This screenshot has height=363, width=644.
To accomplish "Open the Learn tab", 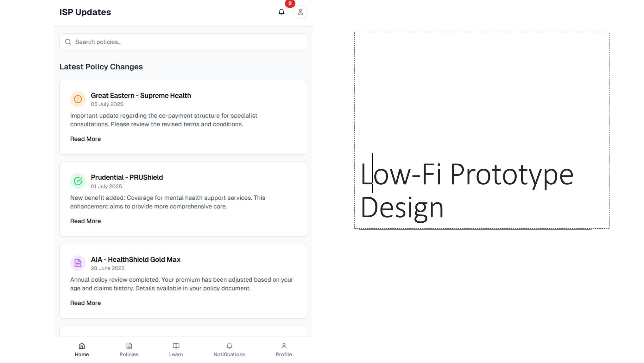I will 176,350.
